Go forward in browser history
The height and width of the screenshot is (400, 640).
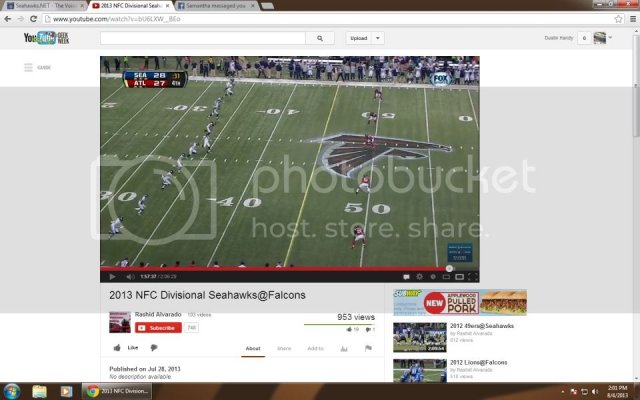(x=20, y=19)
